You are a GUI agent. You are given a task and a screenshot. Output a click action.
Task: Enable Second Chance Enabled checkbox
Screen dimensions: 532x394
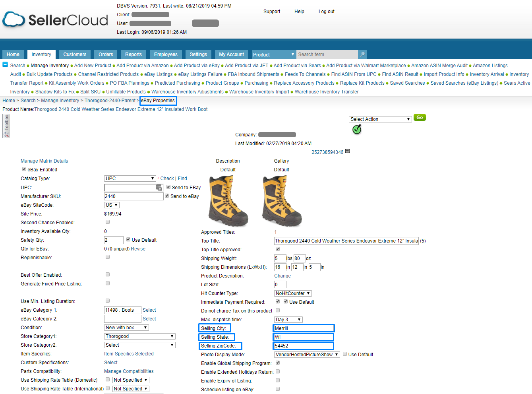(x=108, y=222)
